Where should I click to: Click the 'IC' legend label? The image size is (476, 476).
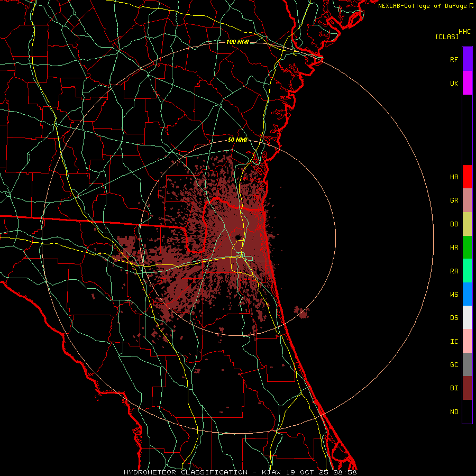(454, 341)
